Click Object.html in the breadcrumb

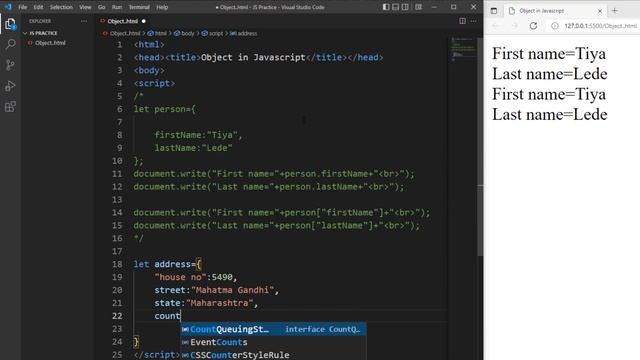[x=125, y=33]
